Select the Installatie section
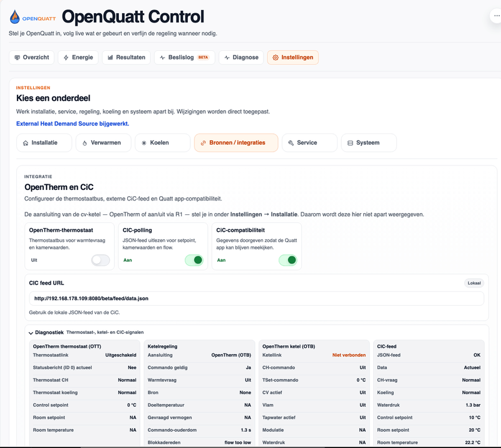The height and width of the screenshot is (448, 501). coord(44,143)
